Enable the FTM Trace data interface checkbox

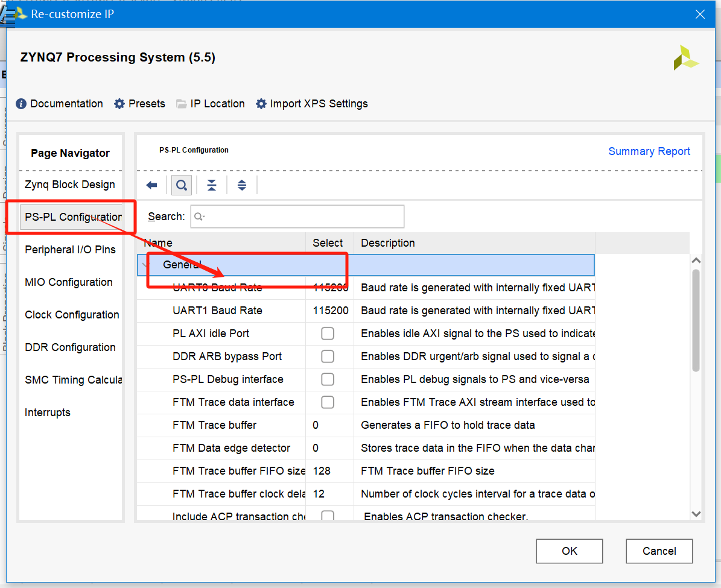(x=328, y=402)
